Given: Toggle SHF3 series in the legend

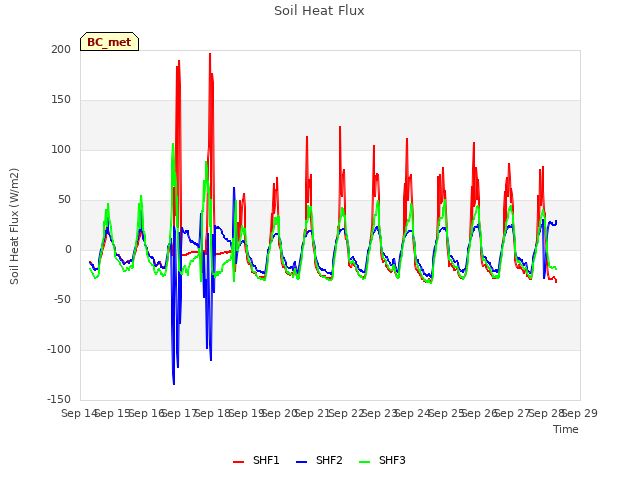Looking at the screenshot, I should coord(382,460).
